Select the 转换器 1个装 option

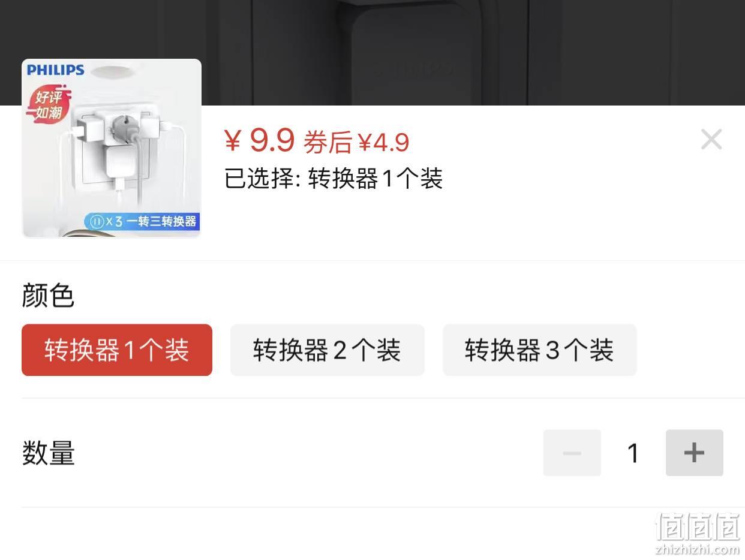(117, 350)
